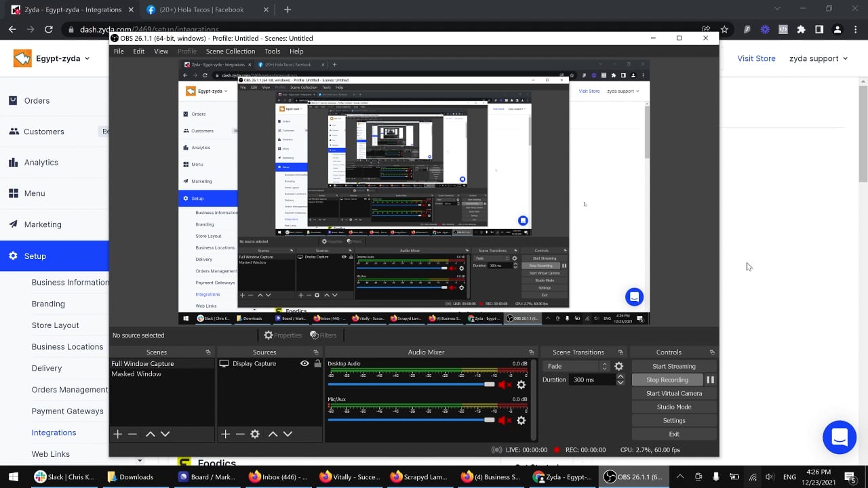This screenshot has width=868, height=488.
Task: Pop out Sources dock panel icon
Action: click(x=316, y=352)
